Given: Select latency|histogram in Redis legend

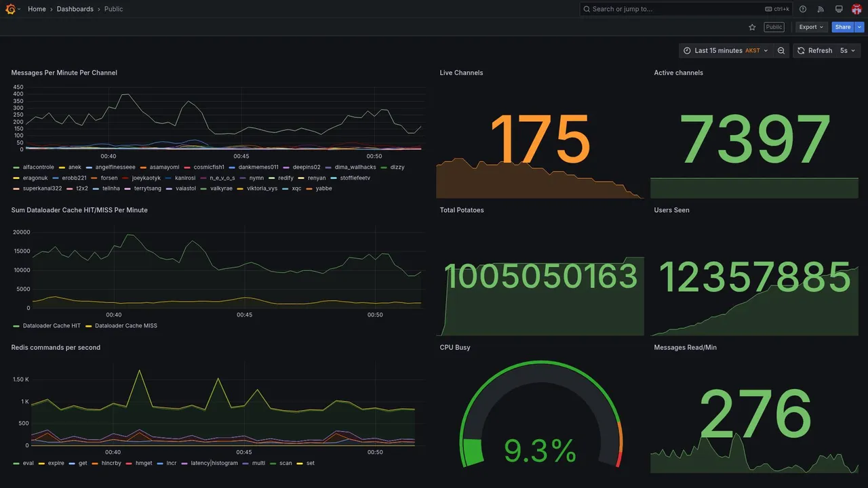Looking at the screenshot, I should coord(214,463).
